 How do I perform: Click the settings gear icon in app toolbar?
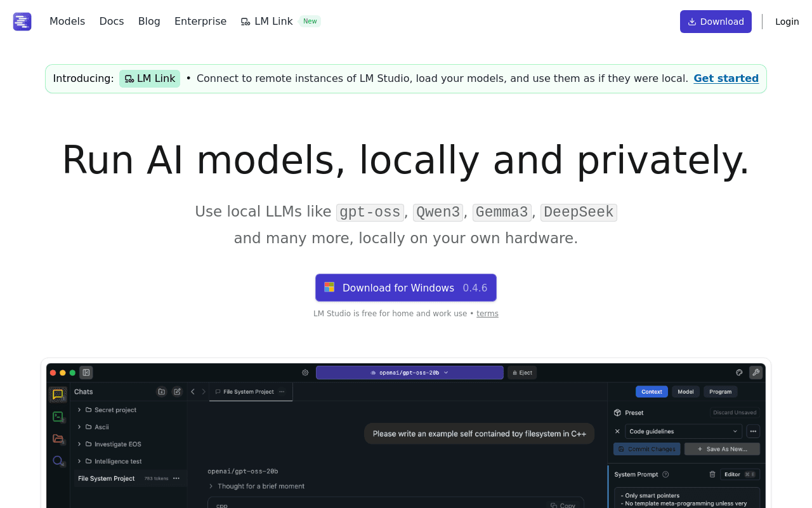tap(305, 373)
